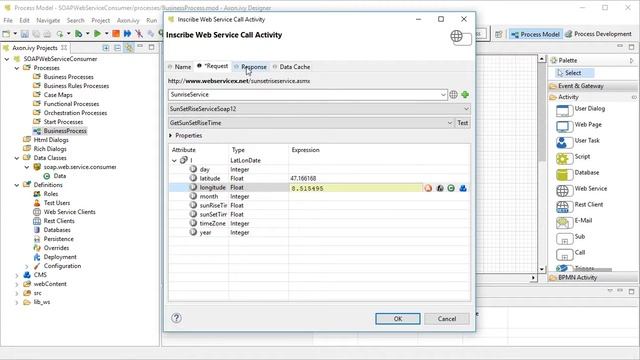
Task: Expand CMS tree node
Action: click(x=17, y=275)
